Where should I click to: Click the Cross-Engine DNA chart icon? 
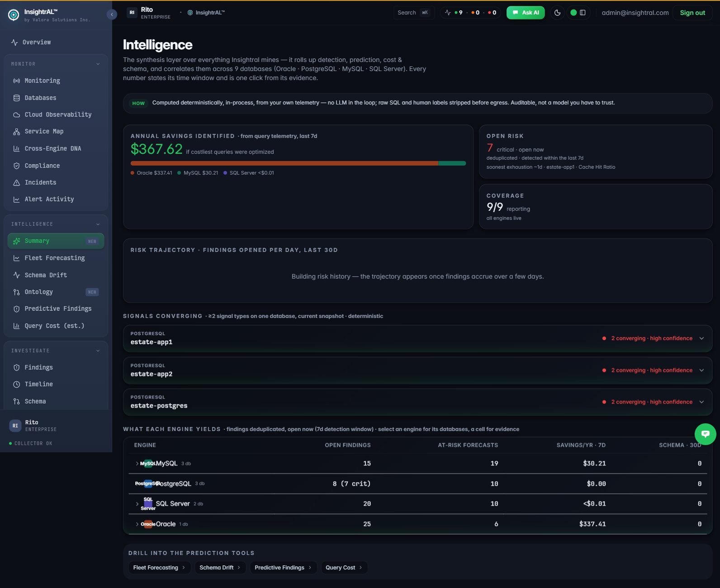point(17,148)
